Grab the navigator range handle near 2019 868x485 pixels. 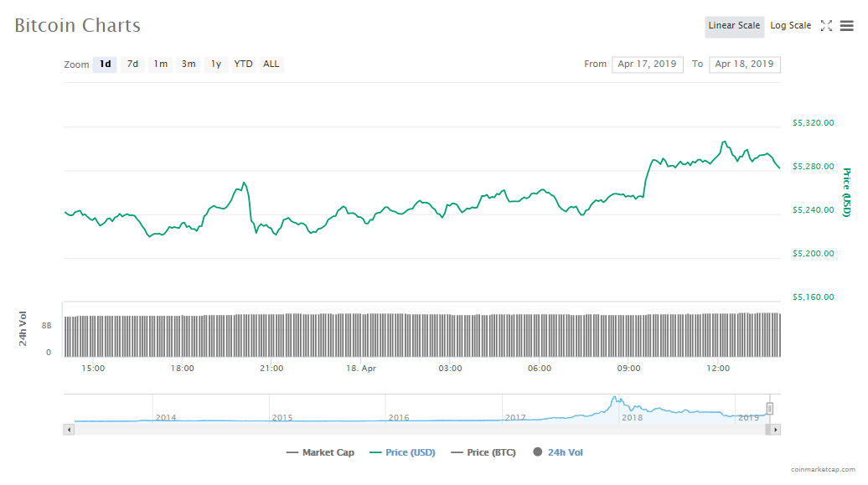pyautogui.click(x=770, y=409)
